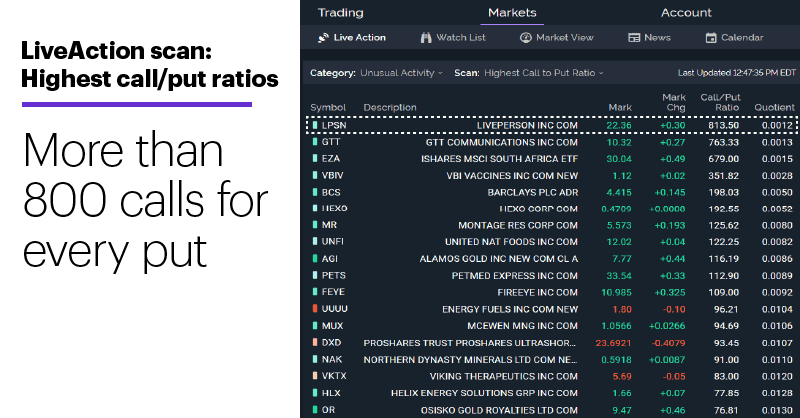The image size is (800, 418).
Task: Sort by the Description column header
Action: (390, 107)
